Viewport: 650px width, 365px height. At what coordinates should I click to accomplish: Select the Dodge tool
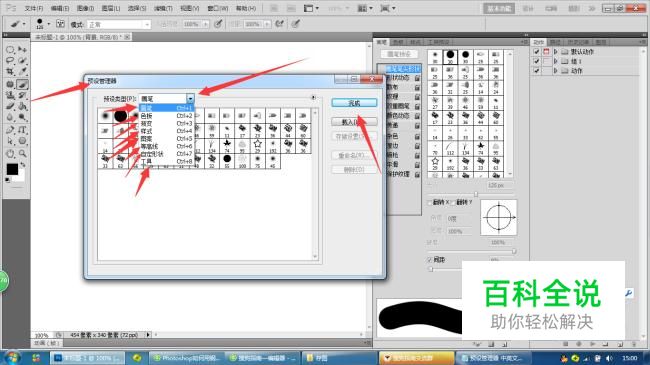pos(22,118)
